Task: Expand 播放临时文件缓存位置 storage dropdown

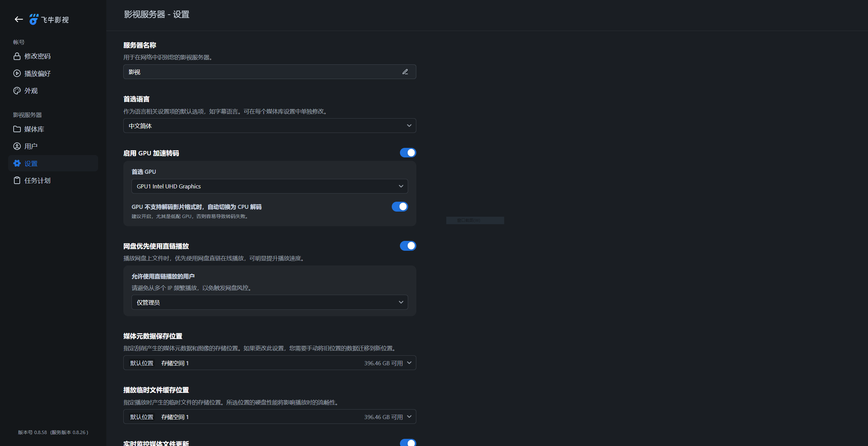Action: coord(269,417)
